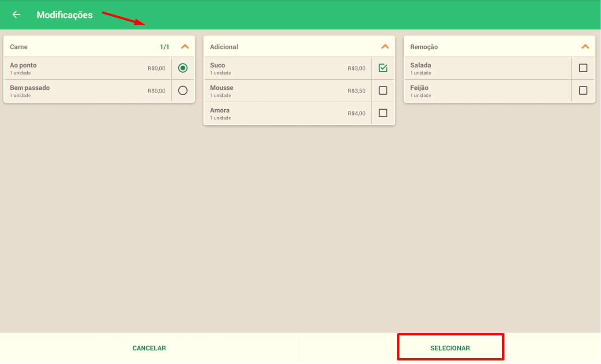
Task: Mark the Feijão removal checkbox
Action: click(583, 90)
